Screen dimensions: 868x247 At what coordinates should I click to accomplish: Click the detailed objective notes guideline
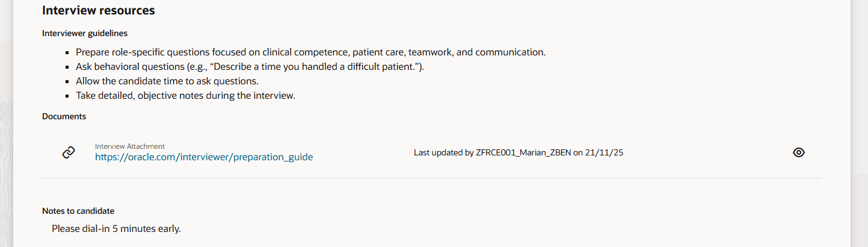[185, 95]
